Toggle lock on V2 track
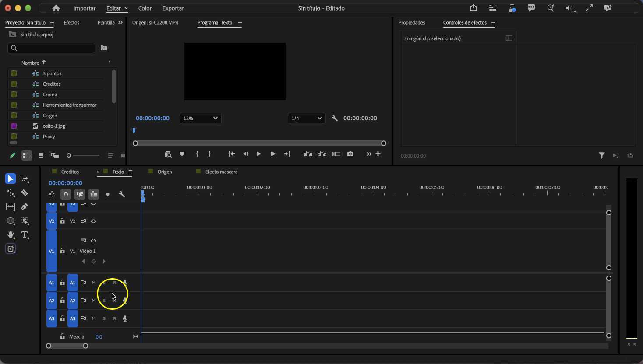Image resolution: width=643 pixels, height=364 pixels. (62, 221)
